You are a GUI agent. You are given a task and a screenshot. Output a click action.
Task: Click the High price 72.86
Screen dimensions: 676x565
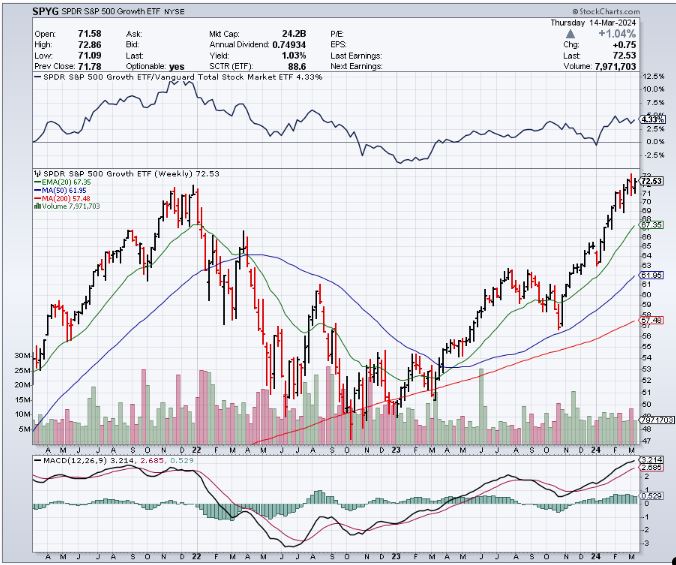click(90, 45)
